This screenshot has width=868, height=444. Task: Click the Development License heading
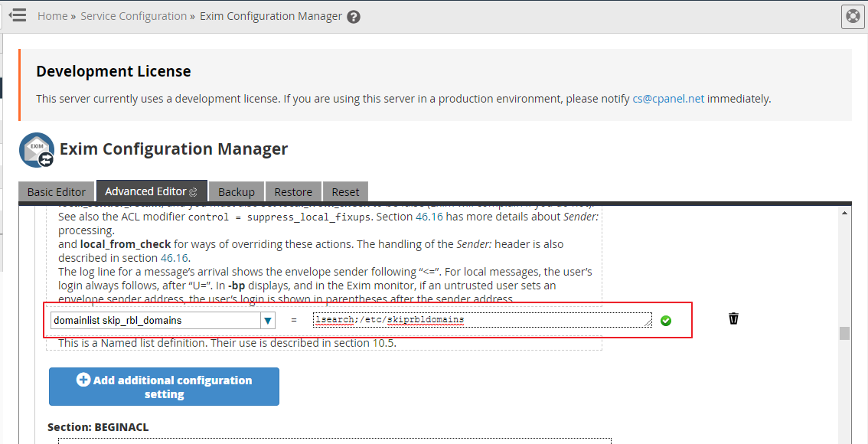(113, 71)
